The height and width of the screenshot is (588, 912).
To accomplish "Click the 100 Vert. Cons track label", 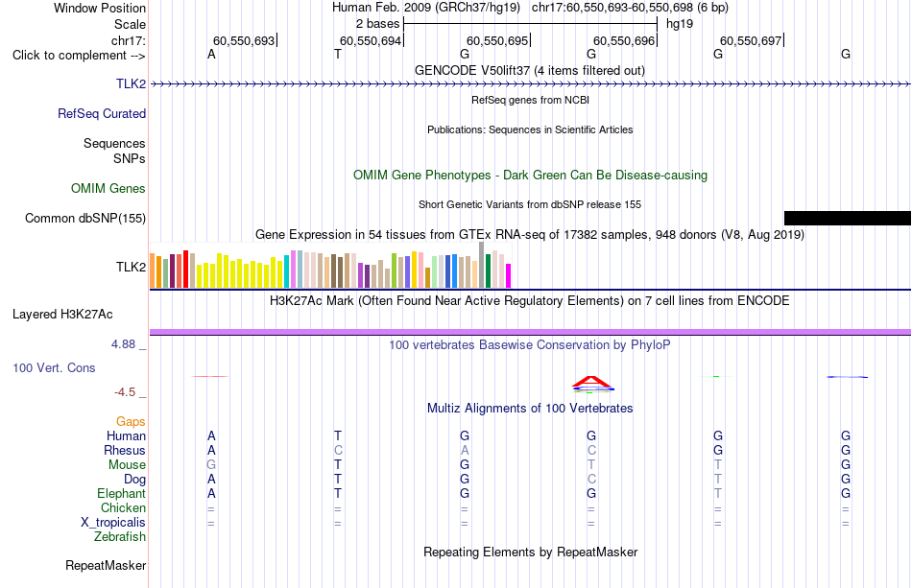I will pos(54,367).
